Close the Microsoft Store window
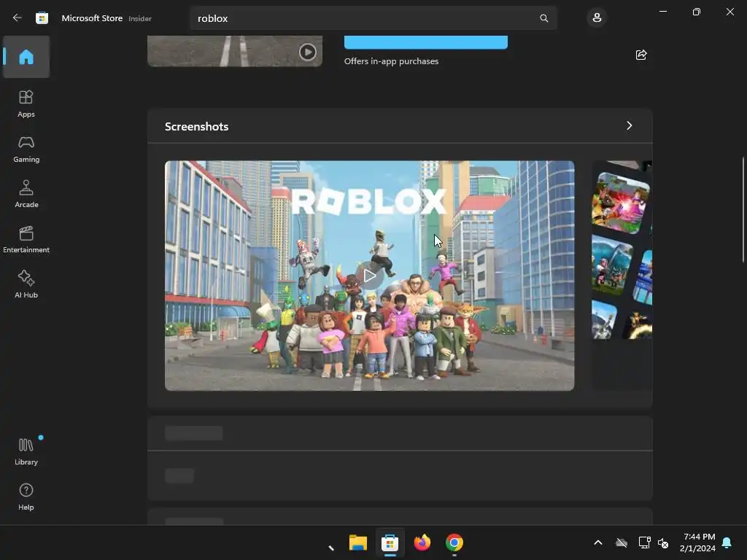 [729, 12]
